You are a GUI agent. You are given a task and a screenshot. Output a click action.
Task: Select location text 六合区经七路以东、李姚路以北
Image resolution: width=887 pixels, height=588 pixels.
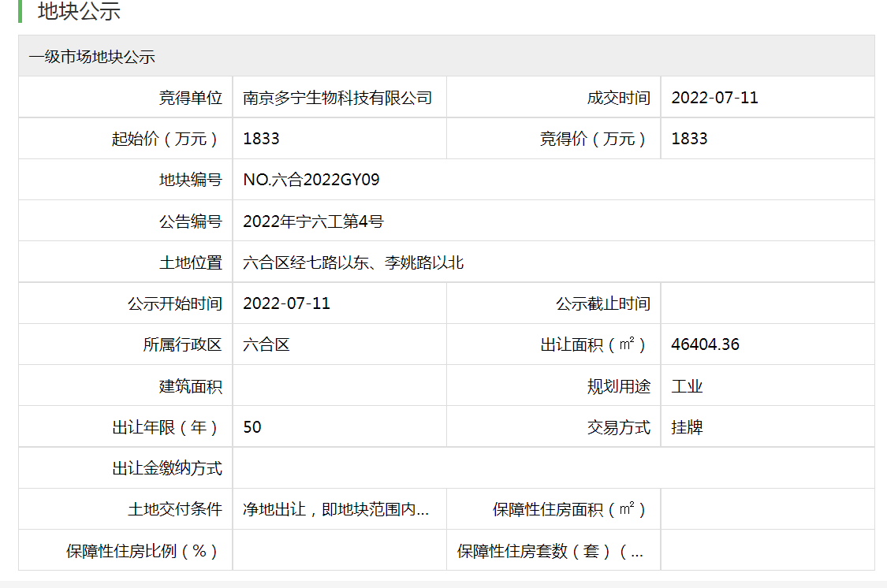coord(353,262)
